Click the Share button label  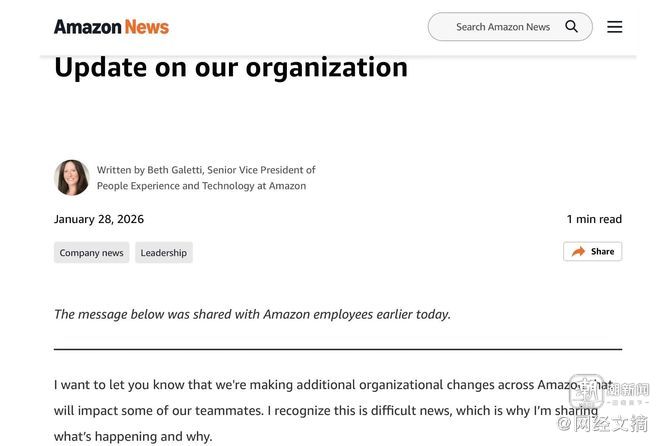point(602,252)
